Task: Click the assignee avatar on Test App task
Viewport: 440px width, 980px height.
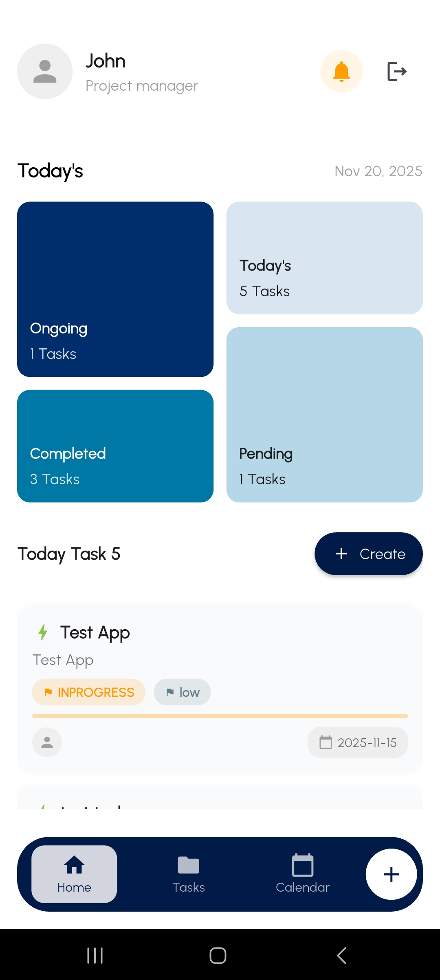Action: [47, 742]
